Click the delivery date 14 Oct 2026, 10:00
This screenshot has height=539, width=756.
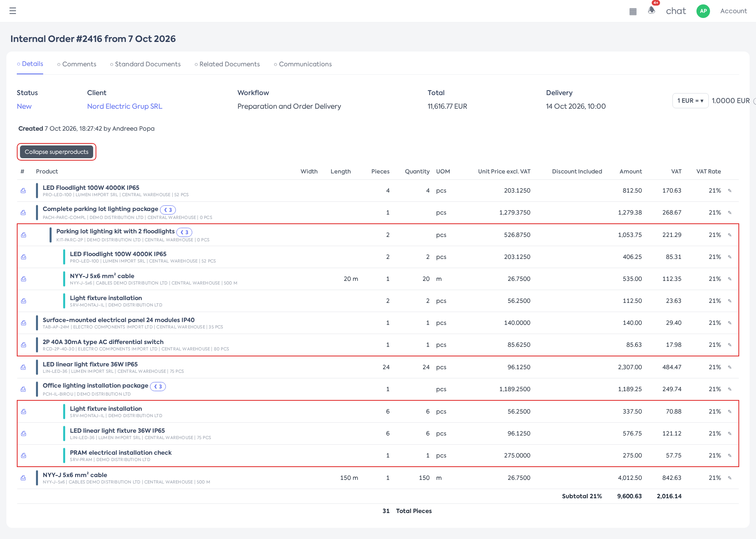pos(576,106)
